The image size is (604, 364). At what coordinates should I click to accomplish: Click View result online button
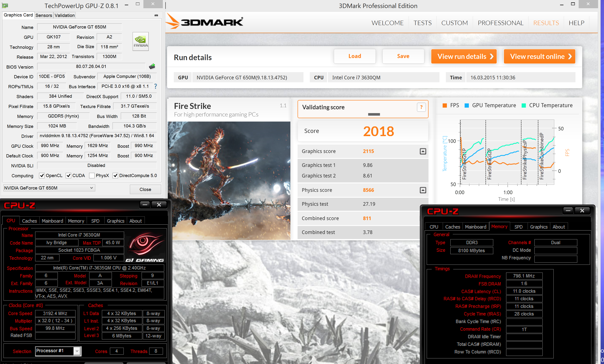pyautogui.click(x=540, y=57)
